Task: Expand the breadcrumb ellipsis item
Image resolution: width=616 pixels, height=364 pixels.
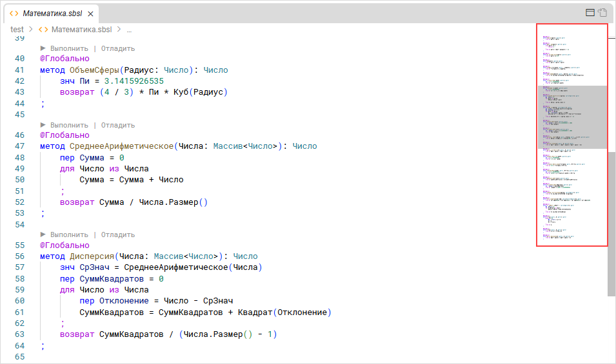Action: 129,29
